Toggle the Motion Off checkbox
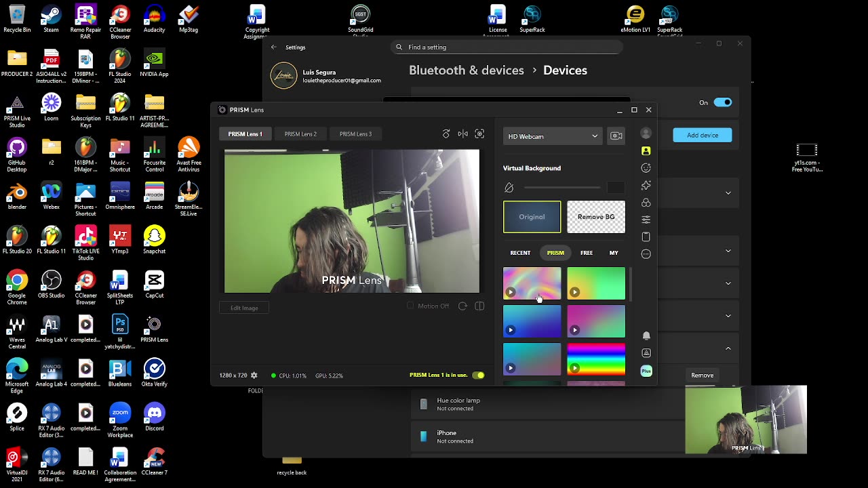Image resolution: width=868 pixels, height=488 pixels. pos(410,306)
